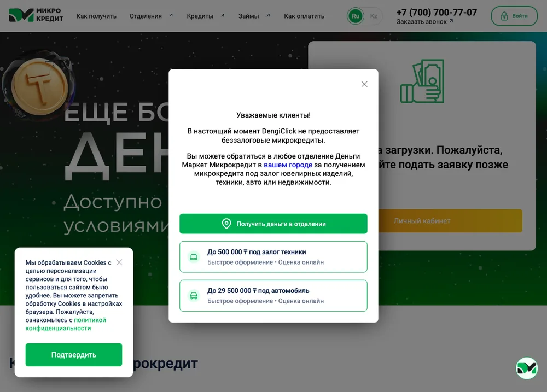Viewport: 547px width, 392px height.
Task: Confirm cookies with Подтвердить button
Action: (x=74, y=355)
